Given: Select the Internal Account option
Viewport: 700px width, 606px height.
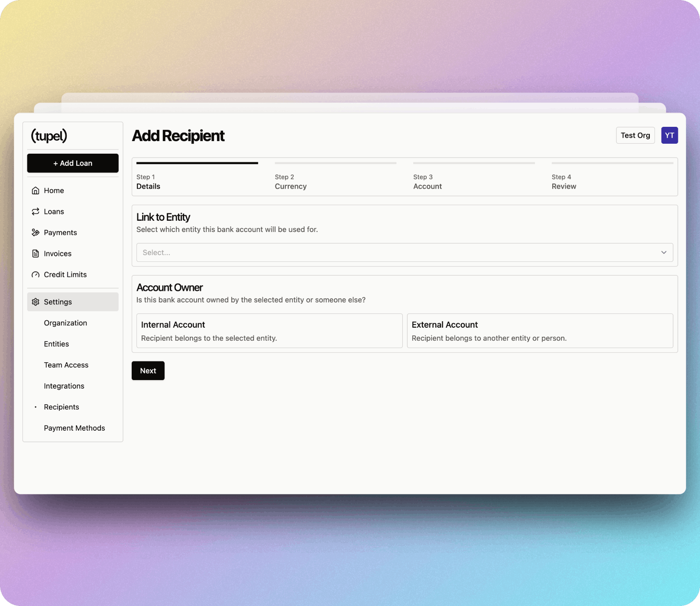Looking at the screenshot, I should coord(269,331).
